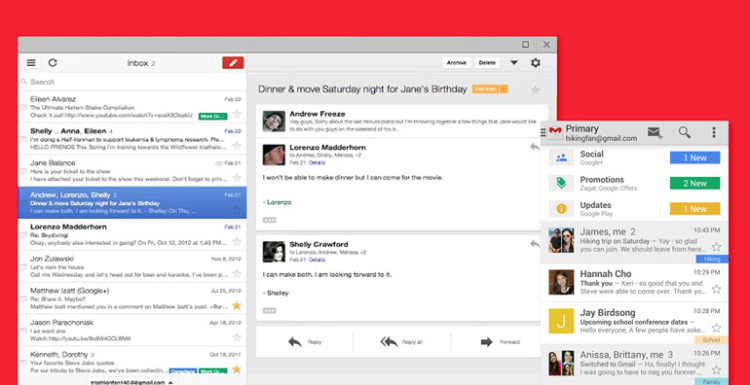Compose a new email with the red pencil button
Viewport: 750px width, 385px height.
(233, 63)
